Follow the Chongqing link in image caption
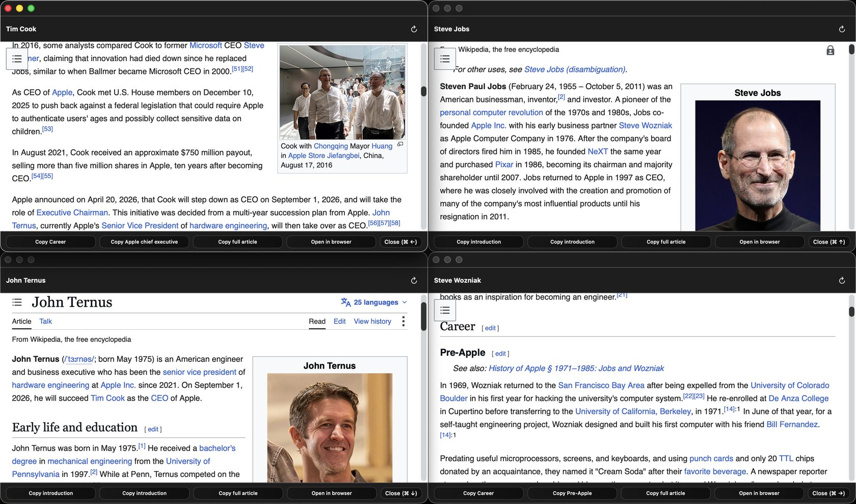The height and width of the screenshot is (504, 856). (x=331, y=146)
